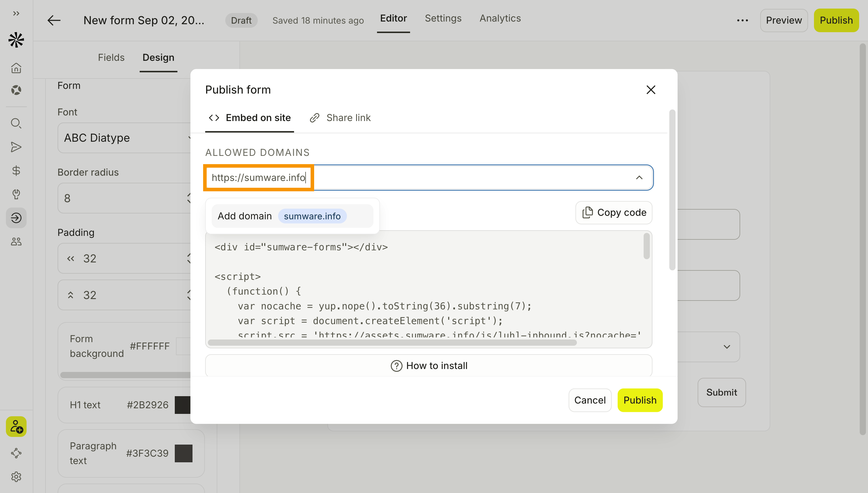868x493 pixels.
Task: Click the allowed domains input field
Action: 429,177
